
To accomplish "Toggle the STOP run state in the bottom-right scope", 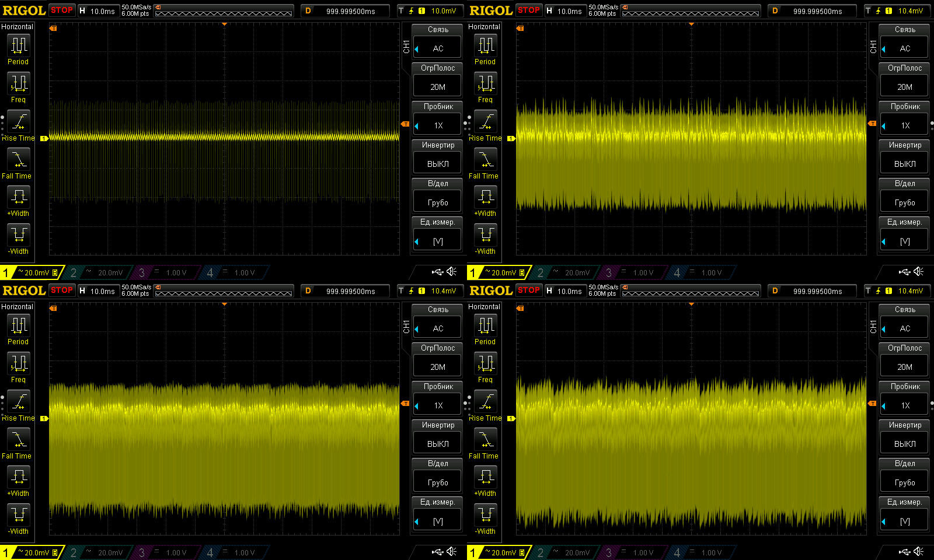I will click(529, 290).
